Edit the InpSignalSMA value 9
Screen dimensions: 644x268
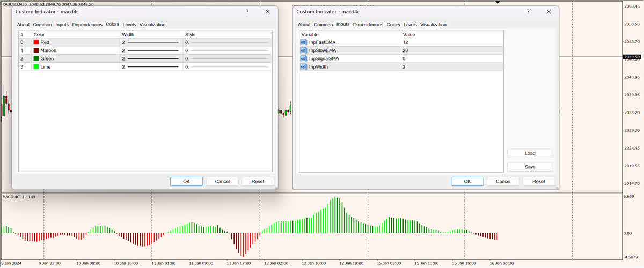pyautogui.click(x=452, y=58)
